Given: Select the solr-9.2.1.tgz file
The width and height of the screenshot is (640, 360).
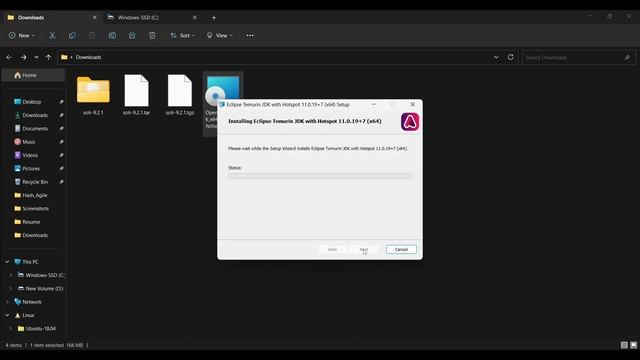Looking at the screenshot, I should [x=180, y=90].
